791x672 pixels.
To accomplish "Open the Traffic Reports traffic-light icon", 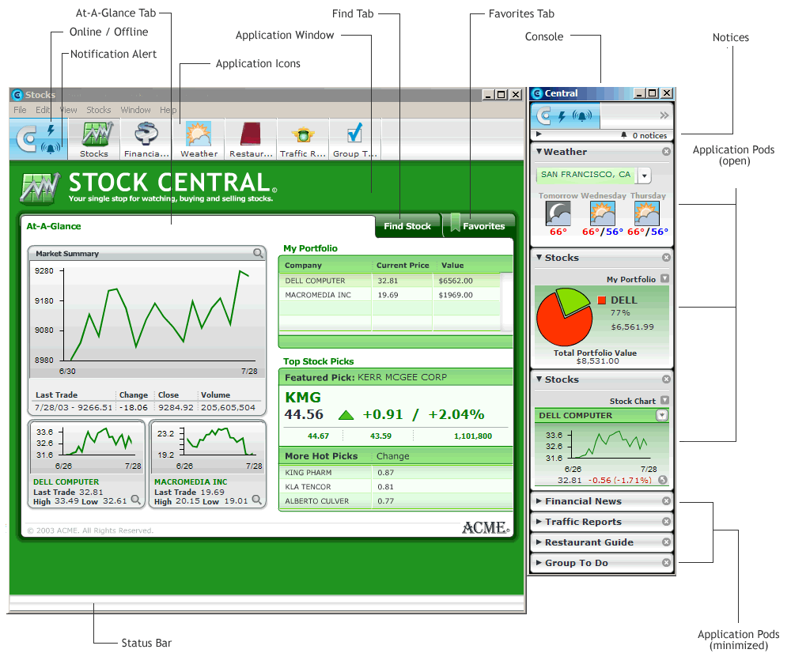I will 303,139.
